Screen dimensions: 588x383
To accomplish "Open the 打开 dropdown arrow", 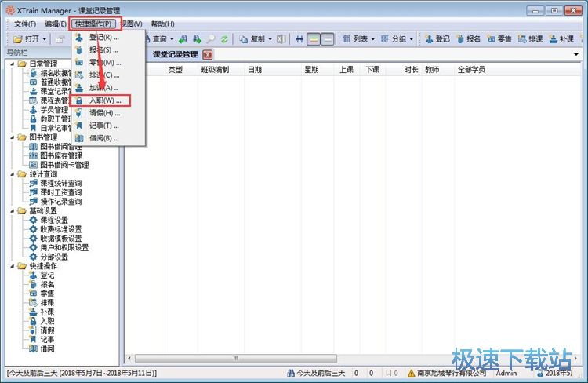I will 45,39.
